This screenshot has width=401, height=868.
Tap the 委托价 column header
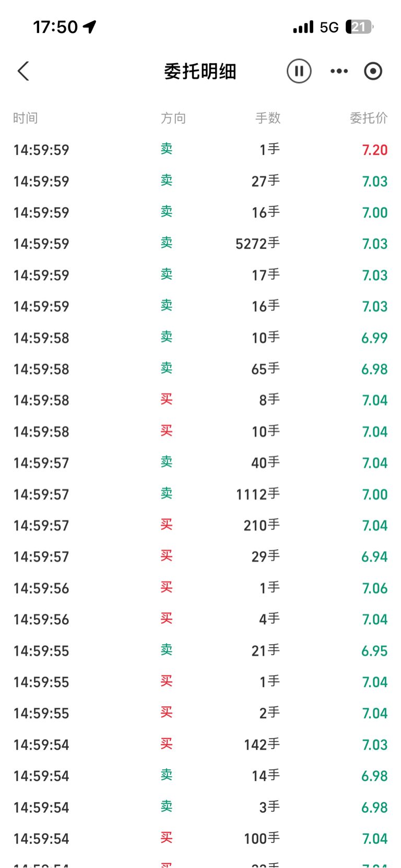[369, 118]
